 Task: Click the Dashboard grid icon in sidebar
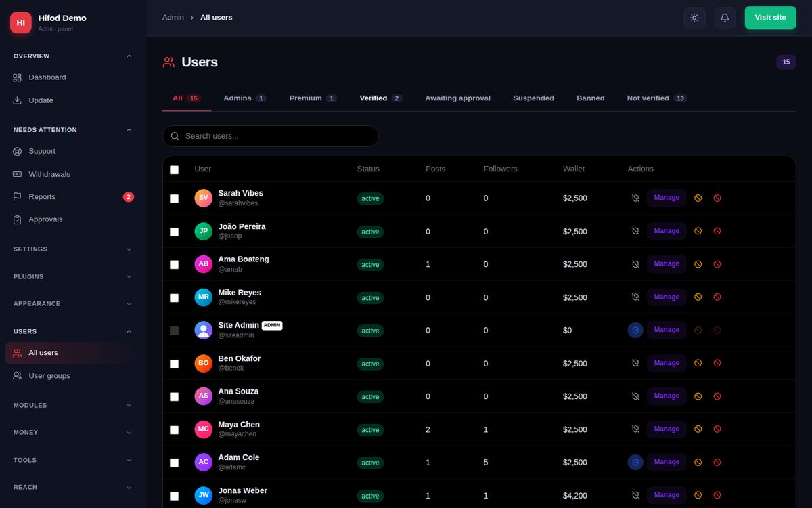[18, 78]
